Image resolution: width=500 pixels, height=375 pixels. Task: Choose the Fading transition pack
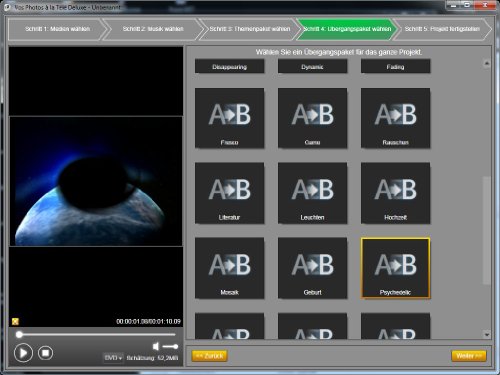(395, 66)
